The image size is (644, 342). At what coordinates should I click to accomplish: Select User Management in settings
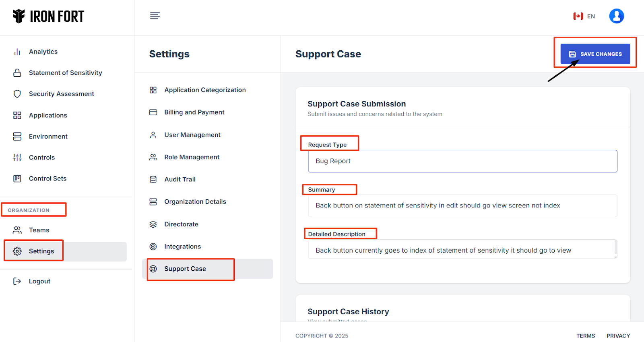click(192, 135)
